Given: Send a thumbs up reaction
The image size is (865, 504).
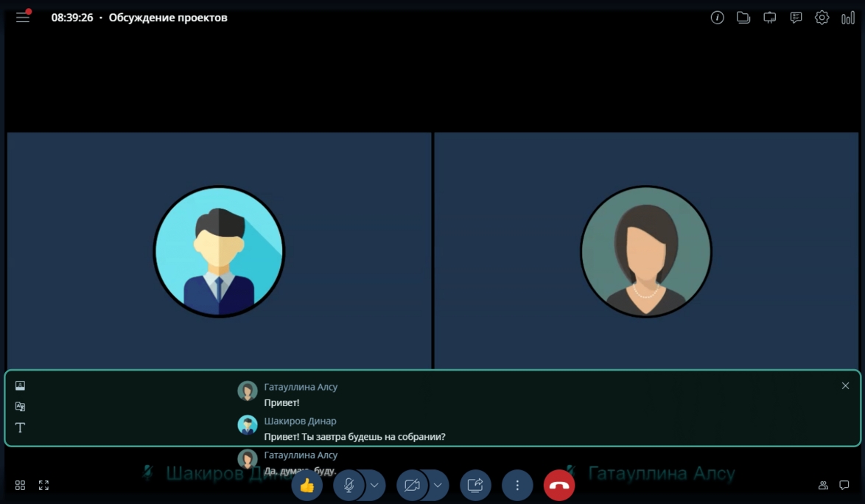Looking at the screenshot, I should point(307,486).
